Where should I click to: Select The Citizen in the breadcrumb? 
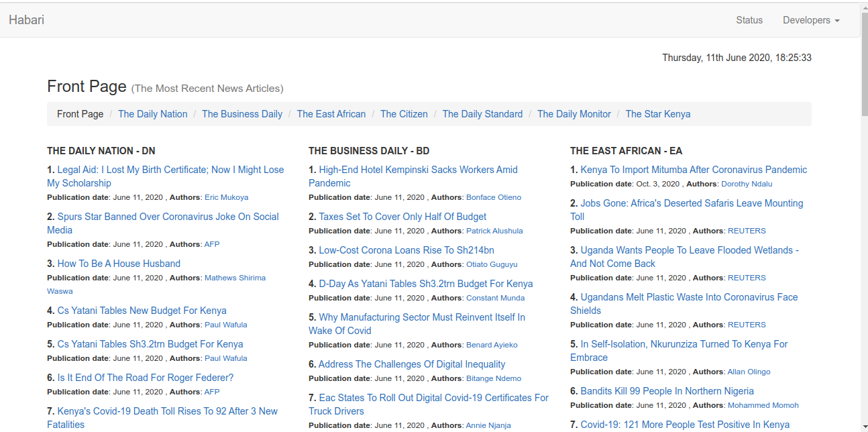[x=404, y=114]
